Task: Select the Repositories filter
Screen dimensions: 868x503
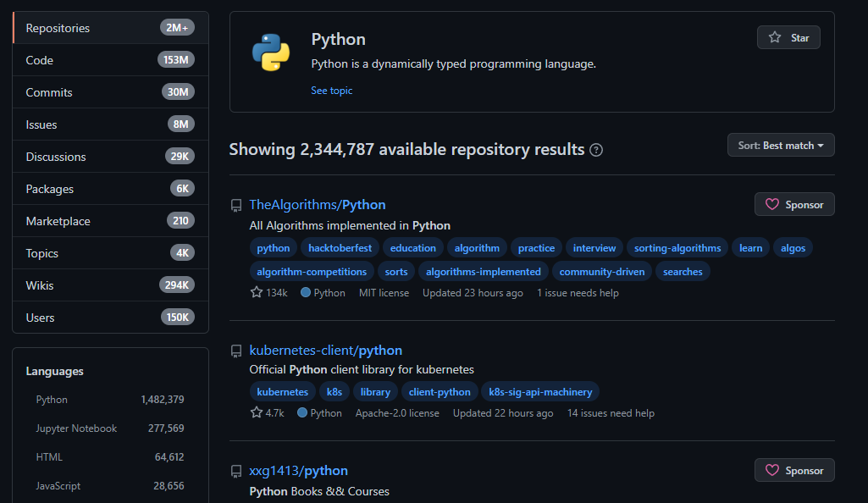Action: coord(111,28)
